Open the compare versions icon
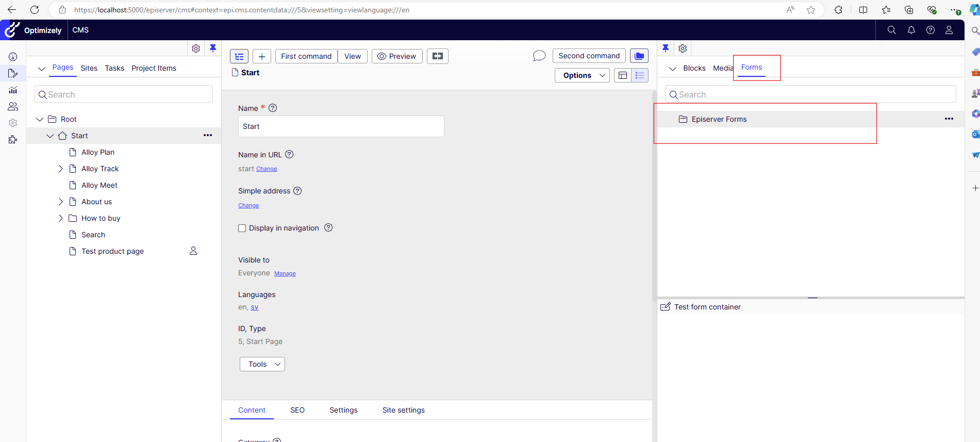The image size is (980, 442). (x=437, y=56)
